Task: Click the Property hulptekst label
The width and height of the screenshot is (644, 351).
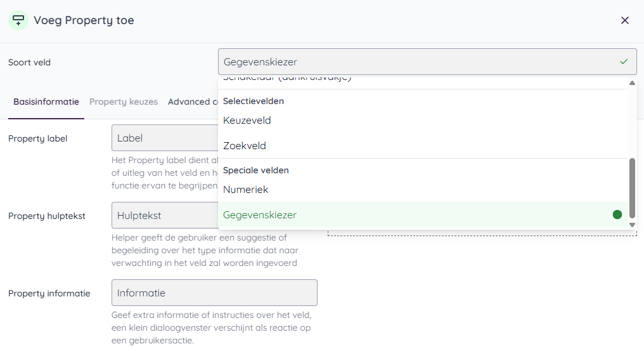Action: pos(47,216)
